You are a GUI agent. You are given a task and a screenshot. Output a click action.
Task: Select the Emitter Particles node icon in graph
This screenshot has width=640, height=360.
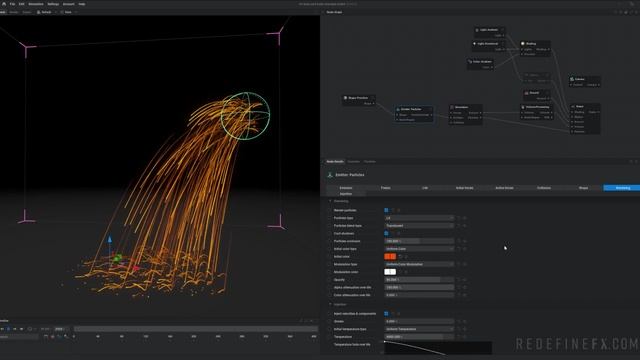coord(398,109)
